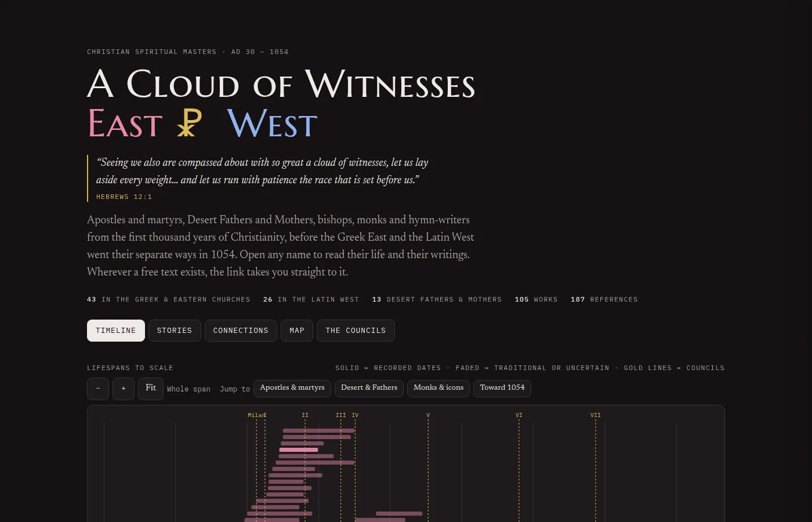
Task: Open The Councils tab
Action: point(356,331)
